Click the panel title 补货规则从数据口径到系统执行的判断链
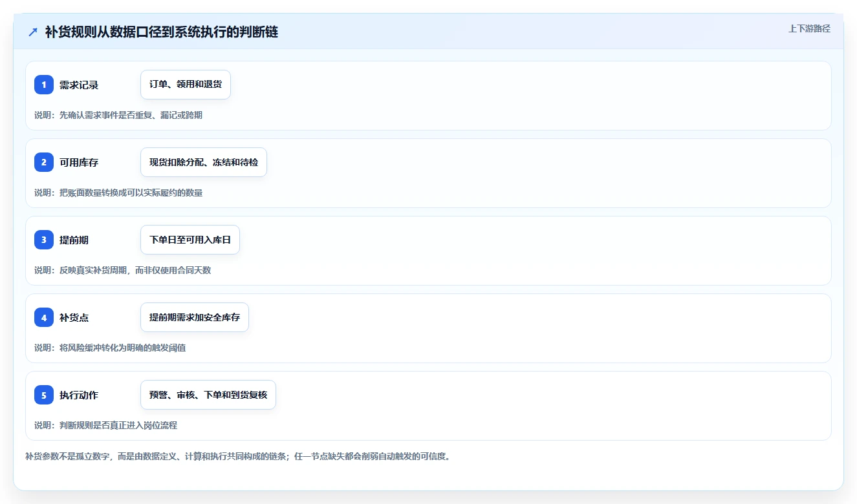This screenshot has width=857, height=504. pos(162,32)
